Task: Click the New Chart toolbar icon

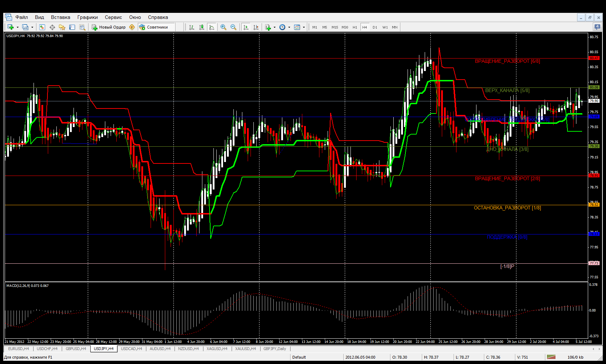Action: pos(10,27)
